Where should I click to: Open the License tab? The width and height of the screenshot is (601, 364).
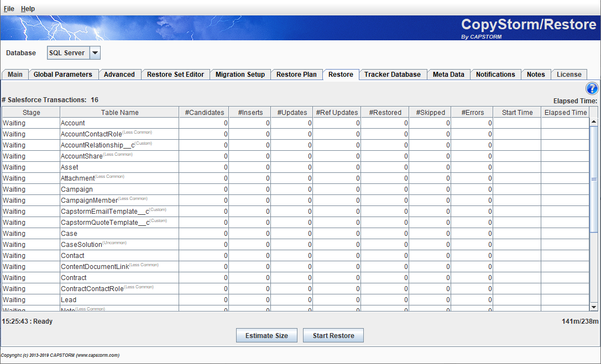(569, 74)
